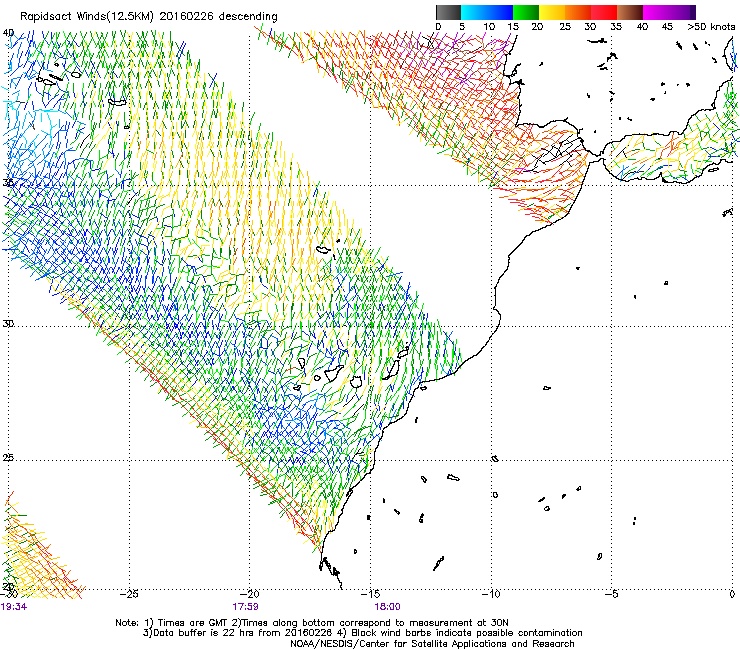The image size is (740, 650).
Task: Click the brown 35–40 knots legend swatch
Action: pos(630,12)
